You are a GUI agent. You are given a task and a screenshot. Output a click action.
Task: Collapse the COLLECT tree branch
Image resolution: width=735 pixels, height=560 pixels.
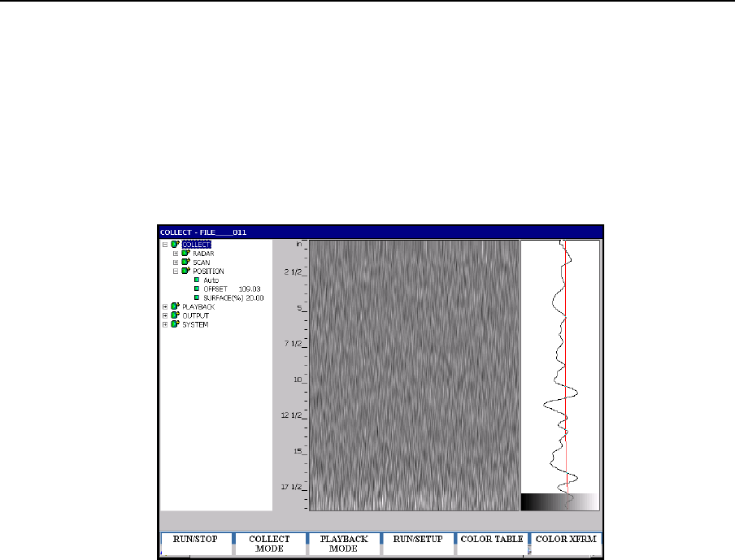point(165,245)
